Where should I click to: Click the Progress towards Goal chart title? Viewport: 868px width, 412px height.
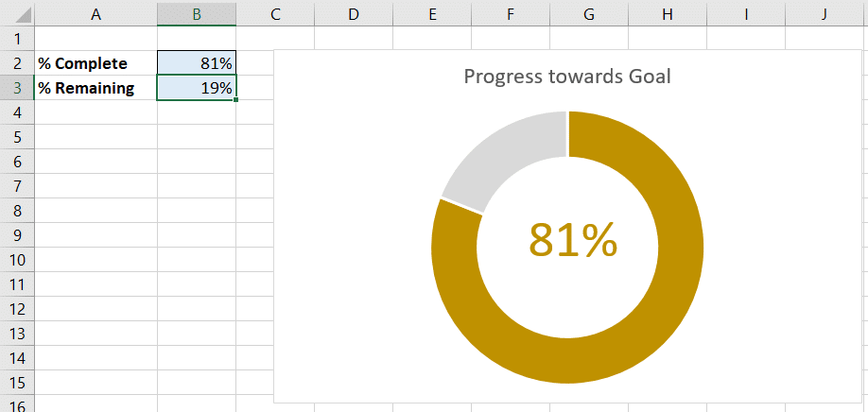pos(567,77)
